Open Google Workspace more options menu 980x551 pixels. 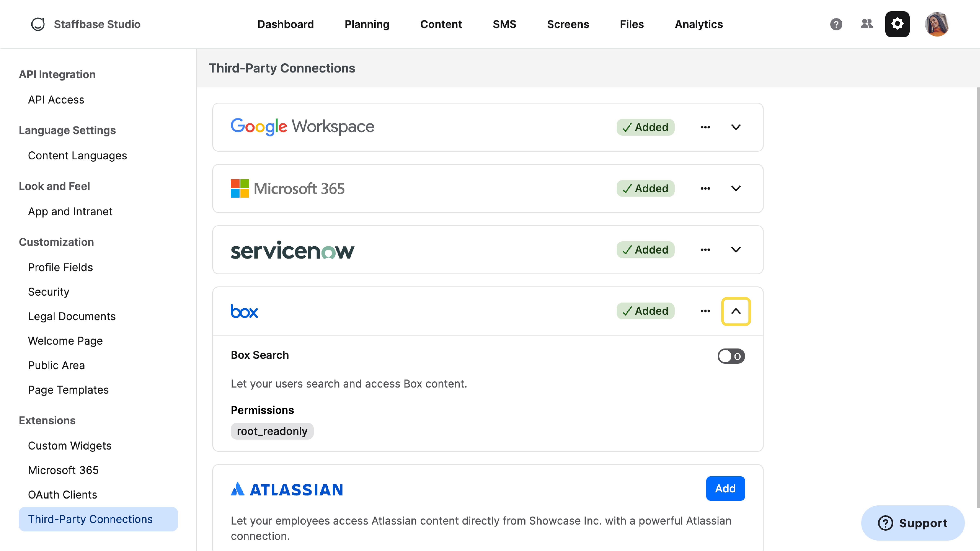[705, 127]
